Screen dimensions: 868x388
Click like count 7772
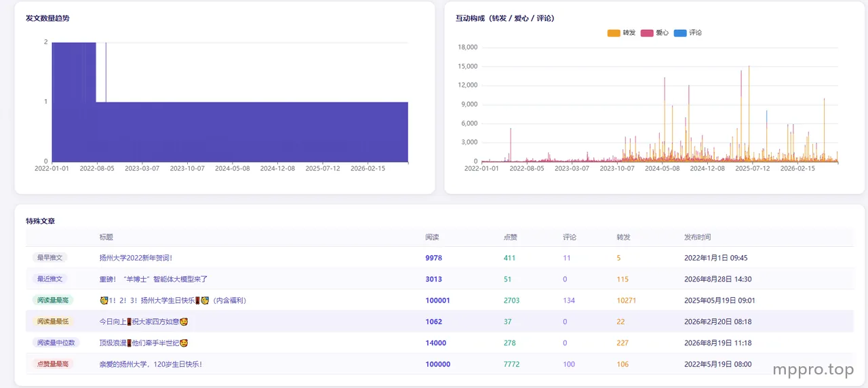[511, 364]
